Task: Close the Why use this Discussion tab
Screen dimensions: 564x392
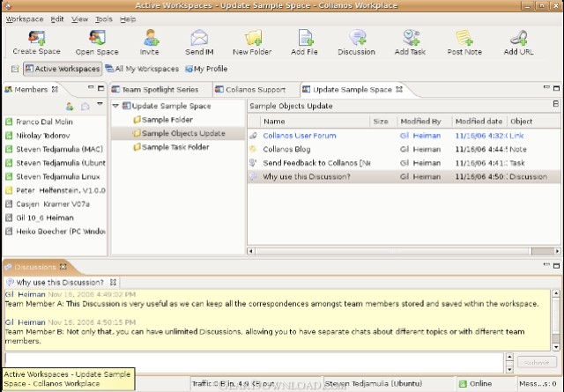Action: [x=113, y=282]
